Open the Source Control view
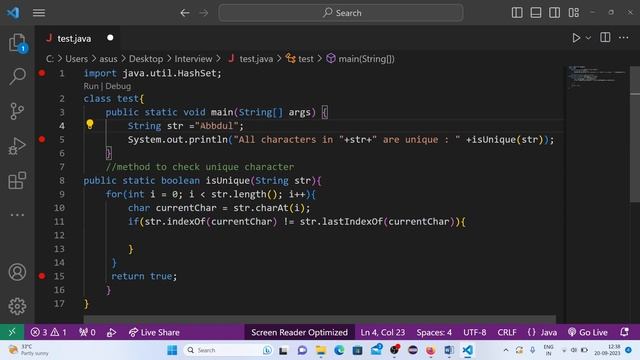 (x=17, y=111)
